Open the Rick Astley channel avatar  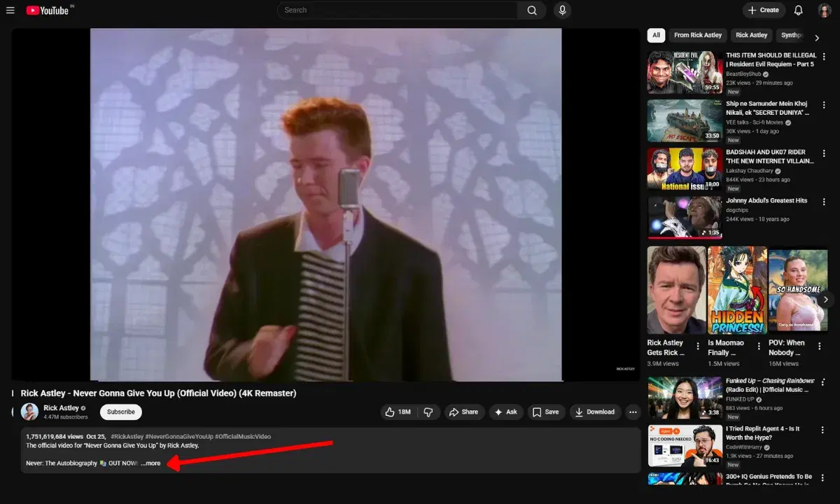click(x=29, y=412)
